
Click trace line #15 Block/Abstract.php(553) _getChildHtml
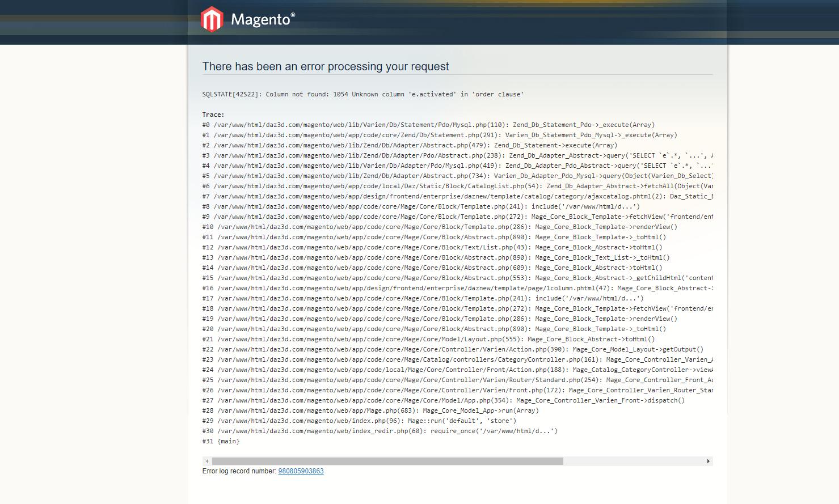pos(458,278)
